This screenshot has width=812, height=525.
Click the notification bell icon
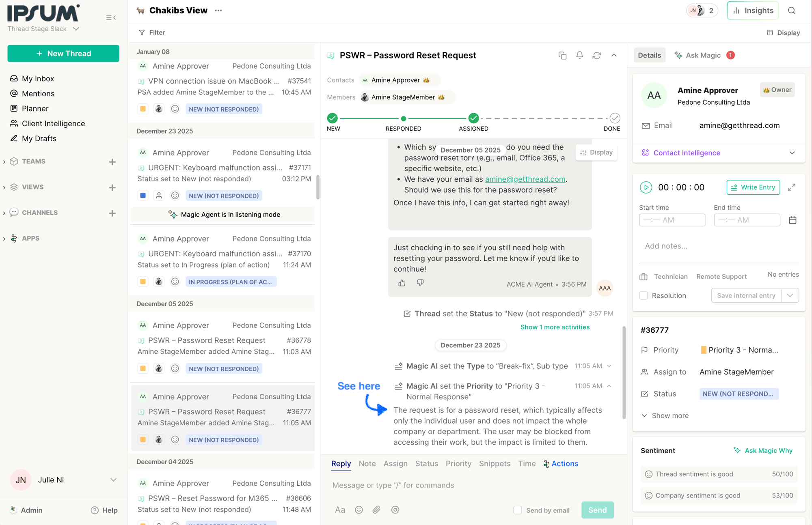pos(579,55)
